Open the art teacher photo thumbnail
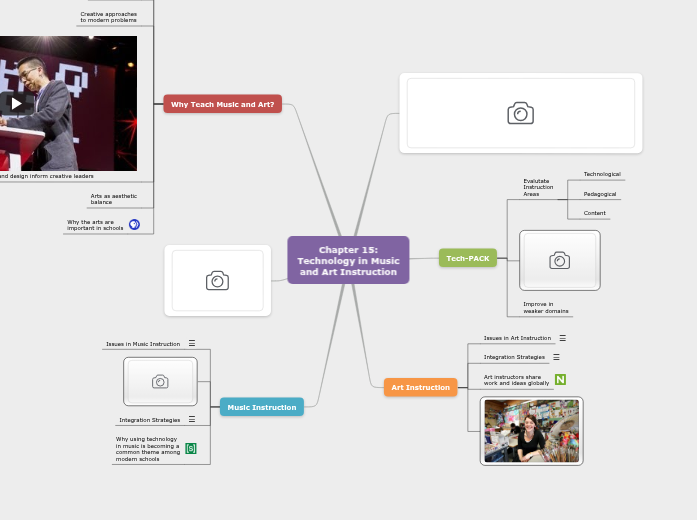697x520 pixels. (531, 431)
